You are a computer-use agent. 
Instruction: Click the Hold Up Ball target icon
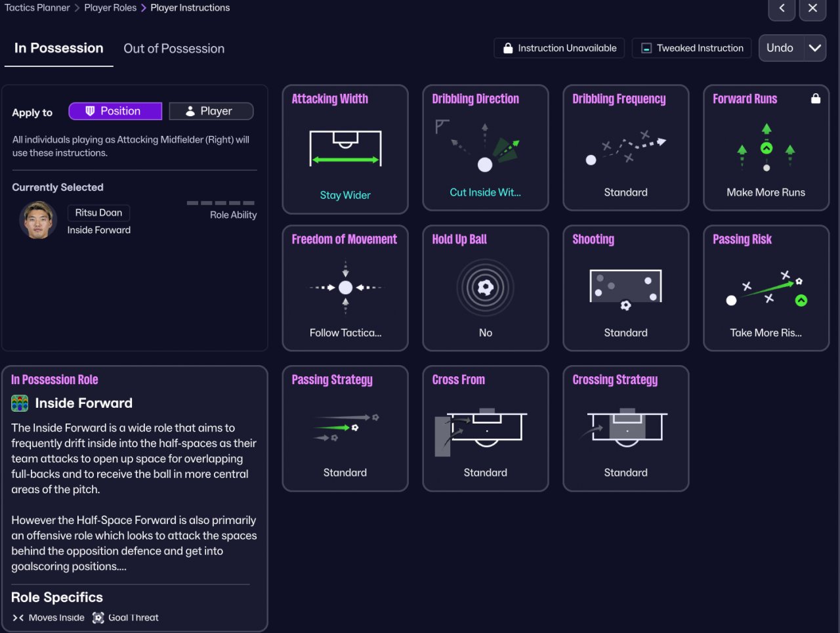[486, 287]
